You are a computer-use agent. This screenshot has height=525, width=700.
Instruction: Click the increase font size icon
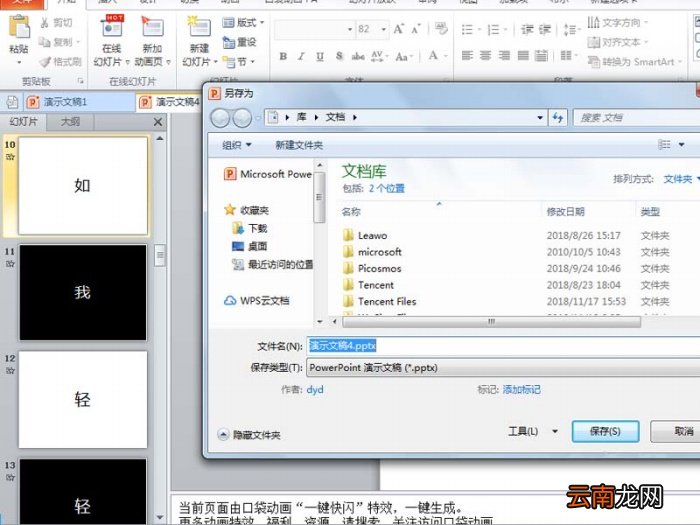[399, 29]
